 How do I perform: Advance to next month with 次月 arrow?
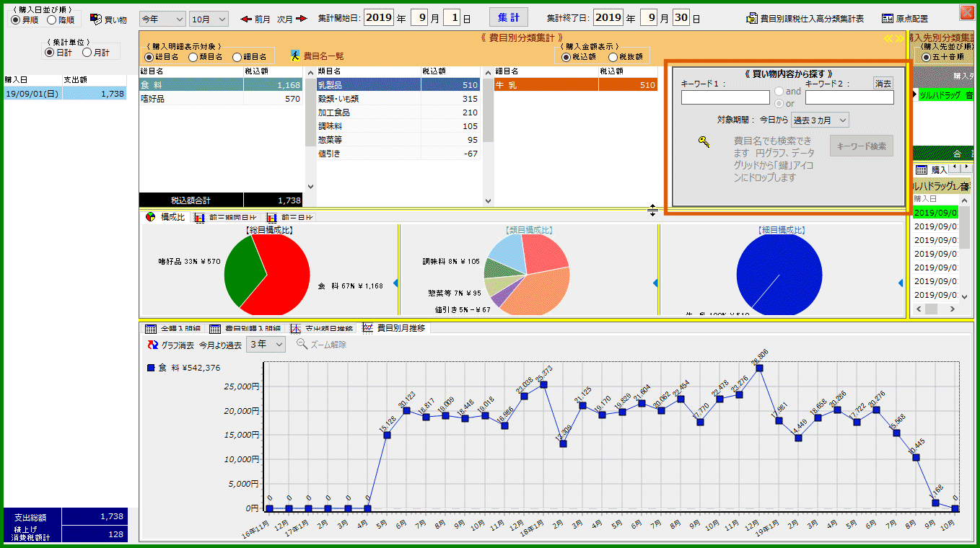[302, 19]
